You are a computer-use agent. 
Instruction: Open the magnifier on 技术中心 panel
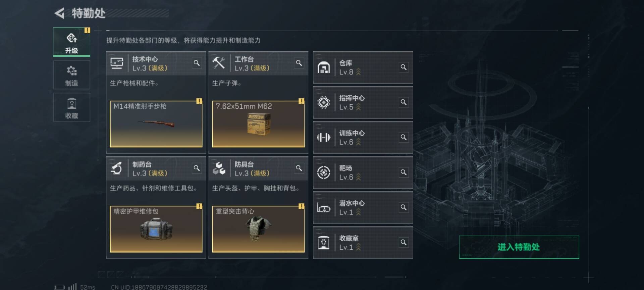coord(197,63)
